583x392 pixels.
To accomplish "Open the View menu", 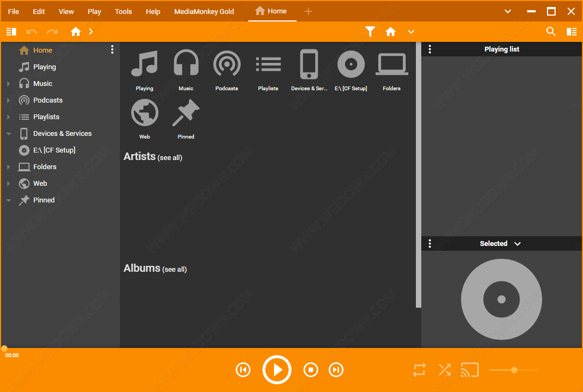I will (x=66, y=11).
